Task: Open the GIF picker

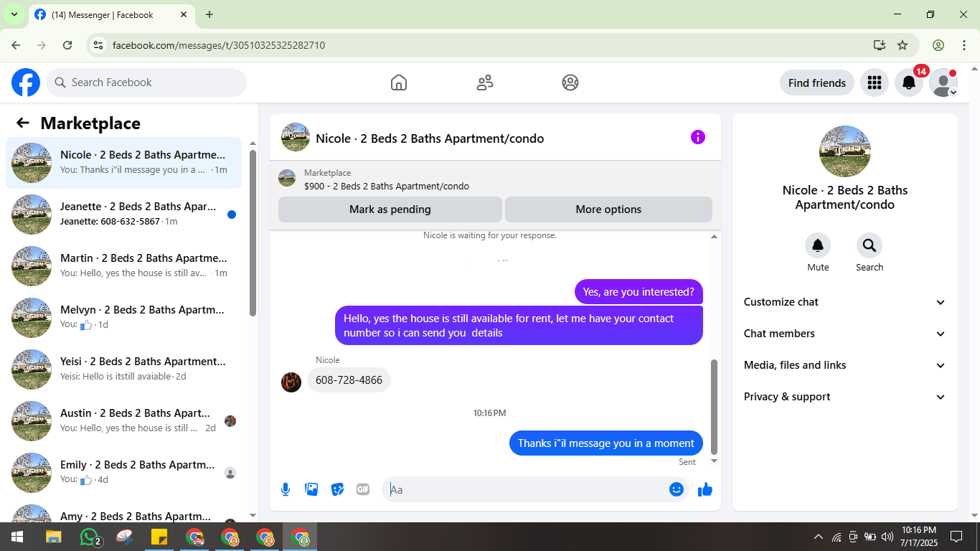Action: tap(363, 489)
